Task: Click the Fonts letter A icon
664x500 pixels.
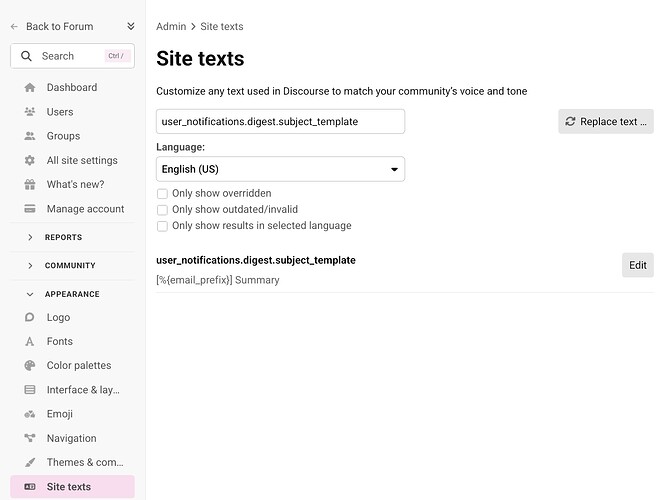Action: (x=29, y=341)
